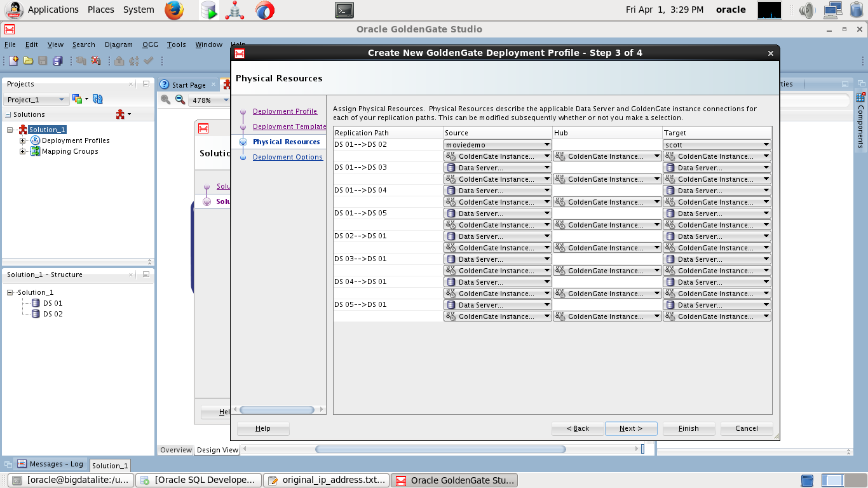
Task: Open the Applications menu in top panel
Action: coord(53,10)
